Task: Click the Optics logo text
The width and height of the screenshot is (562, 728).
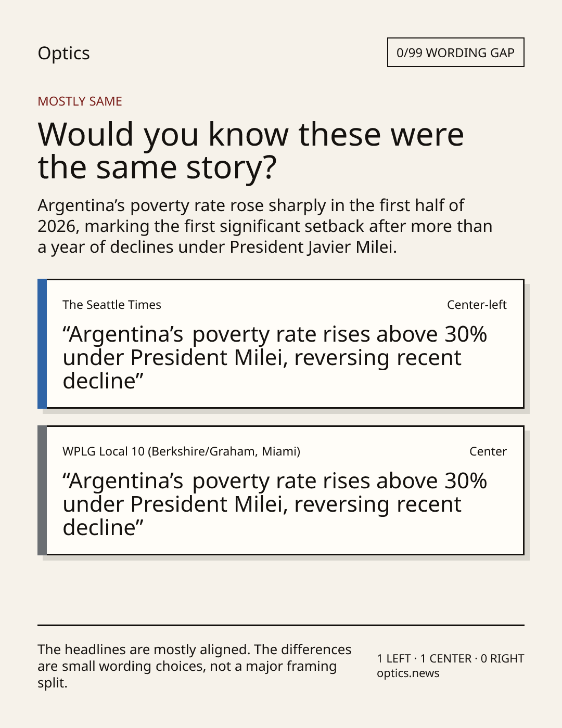Action: [63, 54]
